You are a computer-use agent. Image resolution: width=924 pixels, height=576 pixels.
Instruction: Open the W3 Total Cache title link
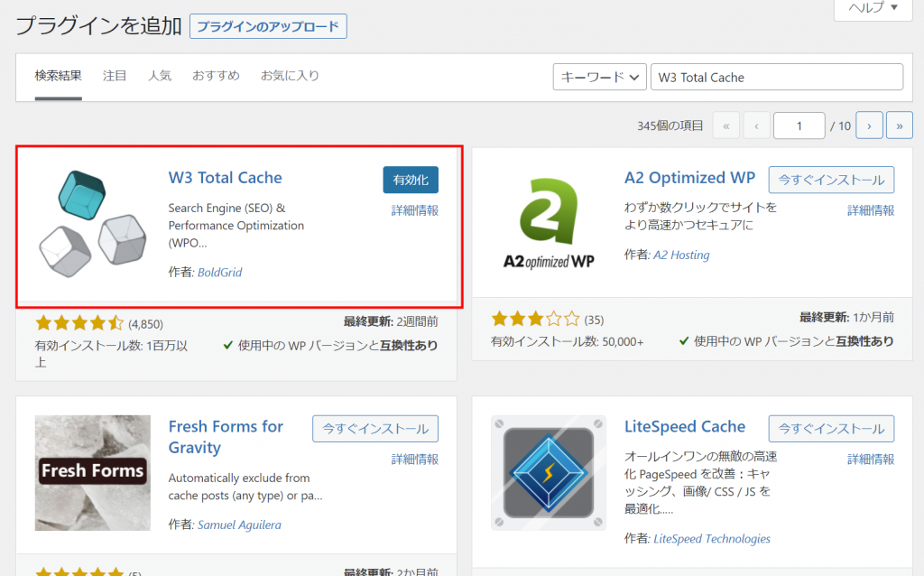click(225, 178)
